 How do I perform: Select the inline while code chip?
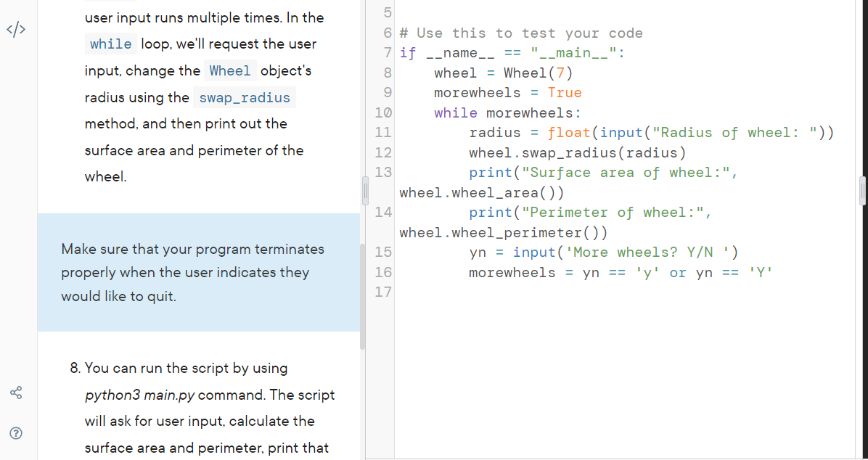pyautogui.click(x=110, y=44)
